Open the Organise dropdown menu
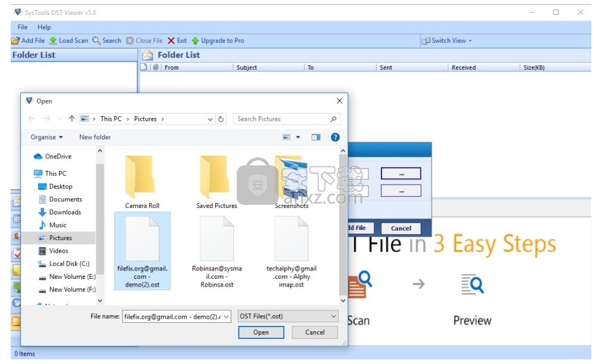 [x=46, y=137]
